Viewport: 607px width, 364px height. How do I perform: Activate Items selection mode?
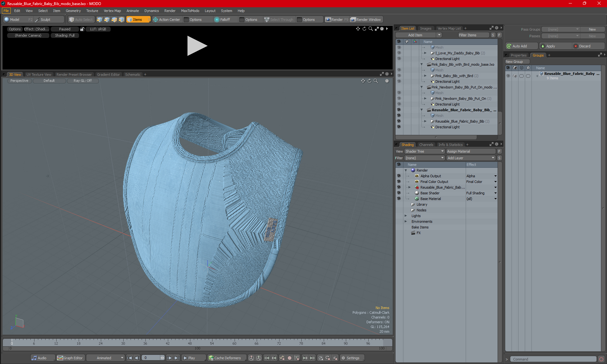tap(138, 20)
